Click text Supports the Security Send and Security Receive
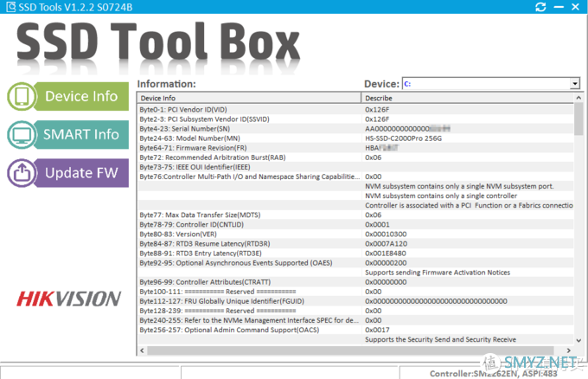Image resolution: width=588 pixels, height=379 pixels. point(441,339)
